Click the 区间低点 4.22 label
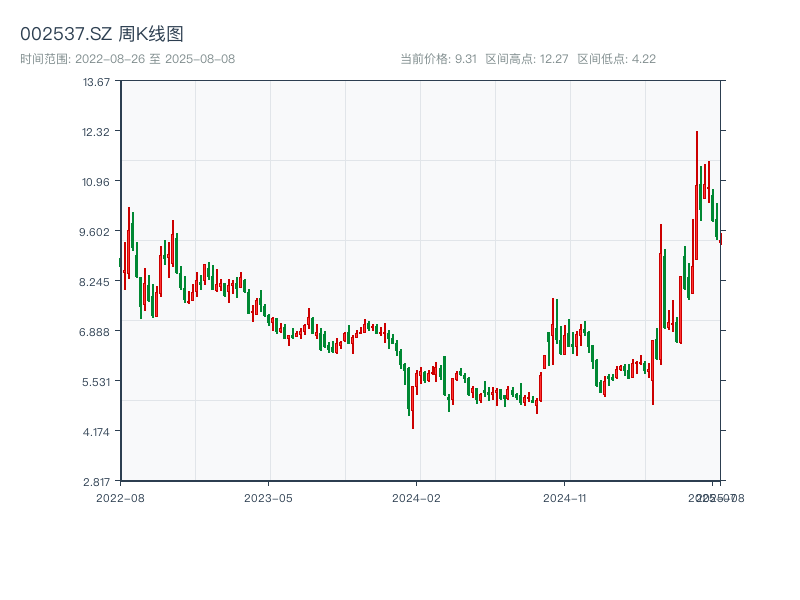 616,59
